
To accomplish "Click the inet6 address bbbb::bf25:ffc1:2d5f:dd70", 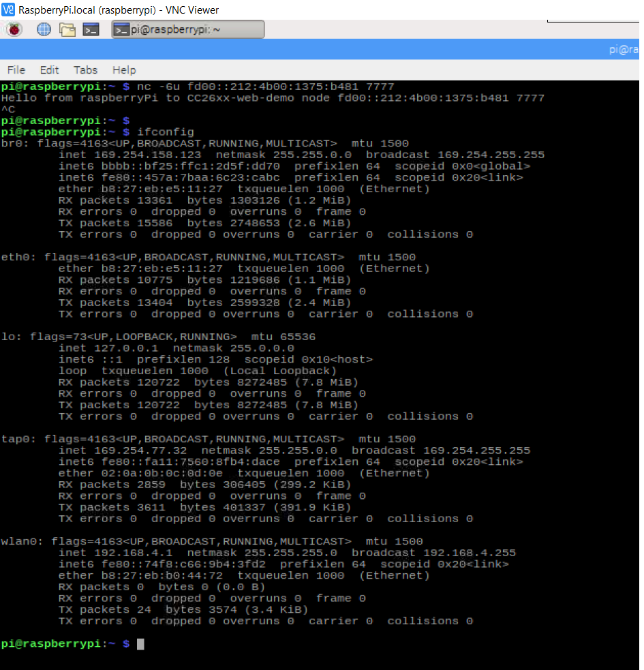I will pos(191,166).
